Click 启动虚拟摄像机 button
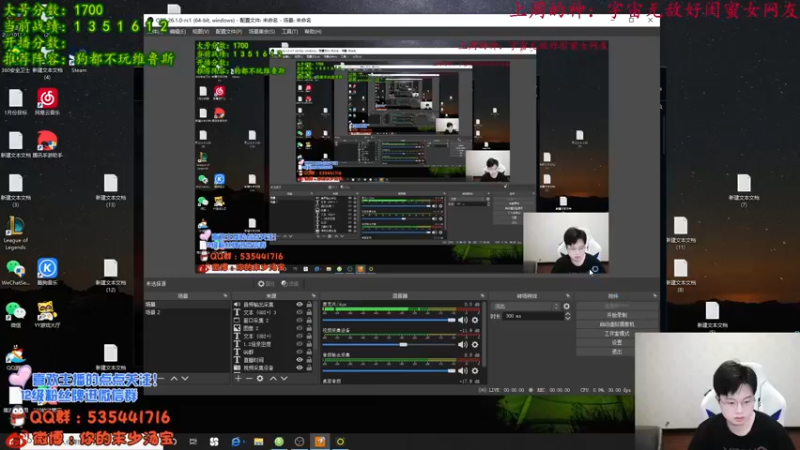This screenshot has height=450, width=800. pos(617,324)
